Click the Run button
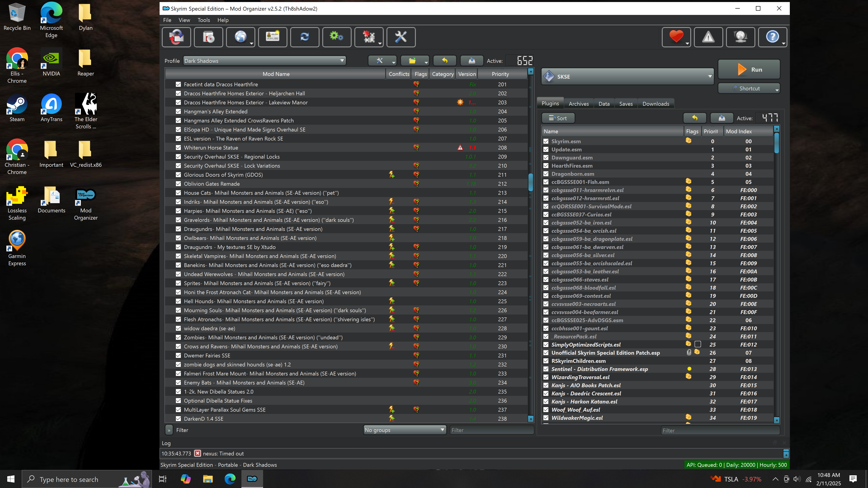This screenshot has width=868, height=488. click(749, 69)
